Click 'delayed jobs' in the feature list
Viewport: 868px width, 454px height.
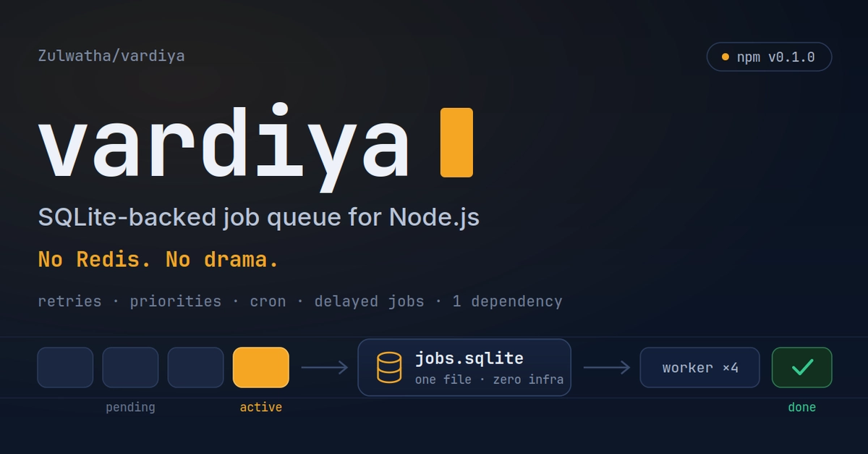(x=369, y=301)
